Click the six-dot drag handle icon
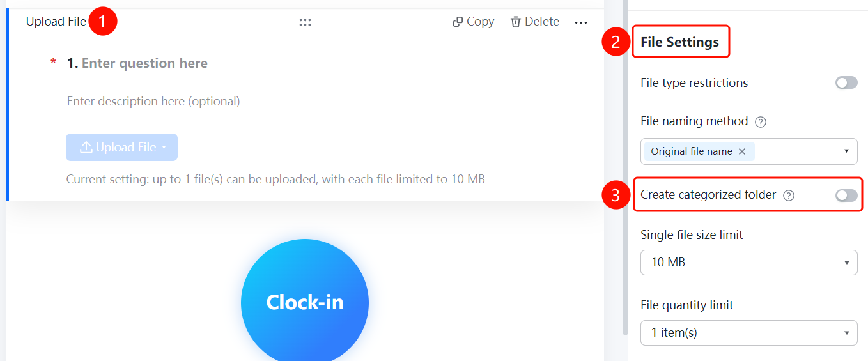868x361 pixels. tap(305, 22)
